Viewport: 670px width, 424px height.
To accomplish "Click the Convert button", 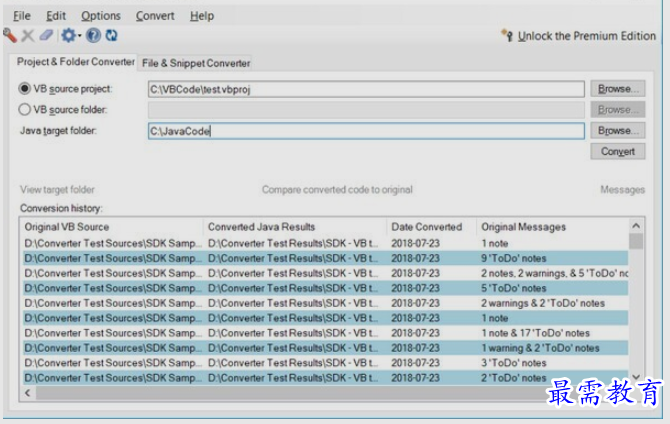I will click(618, 151).
